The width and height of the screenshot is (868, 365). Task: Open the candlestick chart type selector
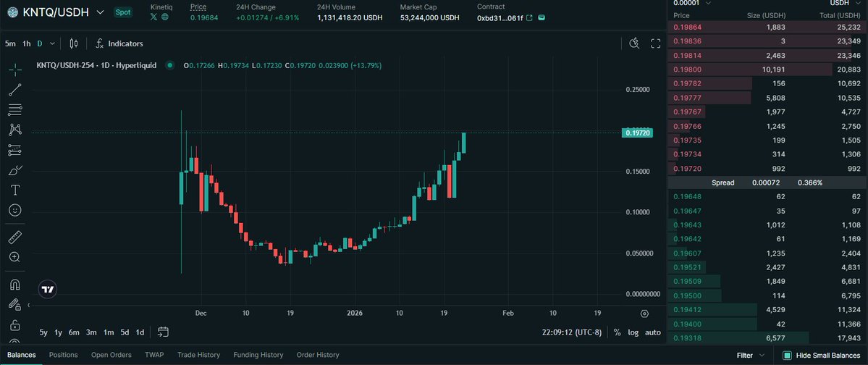coord(74,43)
